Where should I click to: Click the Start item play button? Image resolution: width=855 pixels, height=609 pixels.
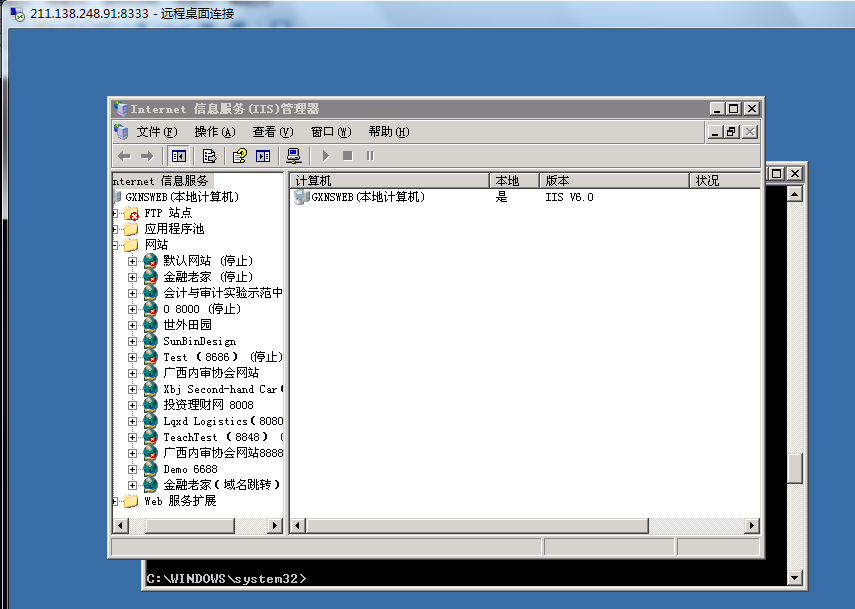point(326,156)
